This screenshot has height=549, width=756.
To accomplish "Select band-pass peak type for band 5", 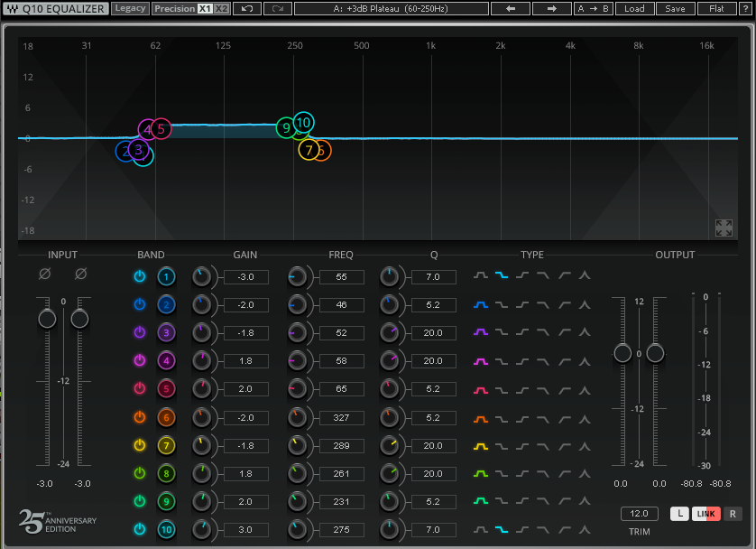I will tap(585, 390).
